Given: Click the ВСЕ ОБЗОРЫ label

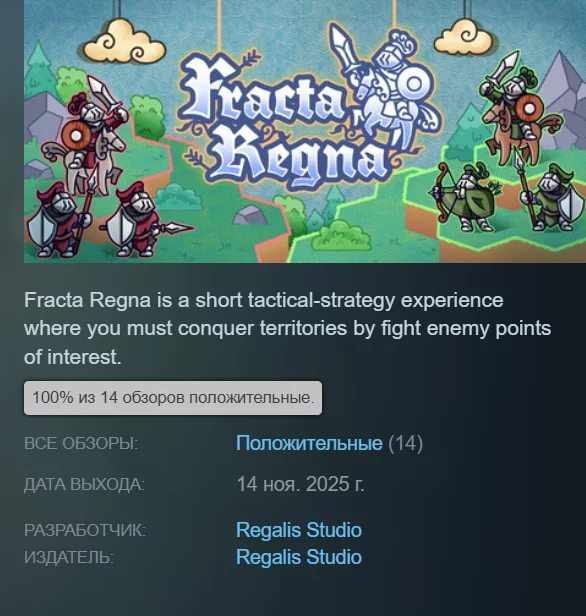Looking at the screenshot, I should (81, 444).
